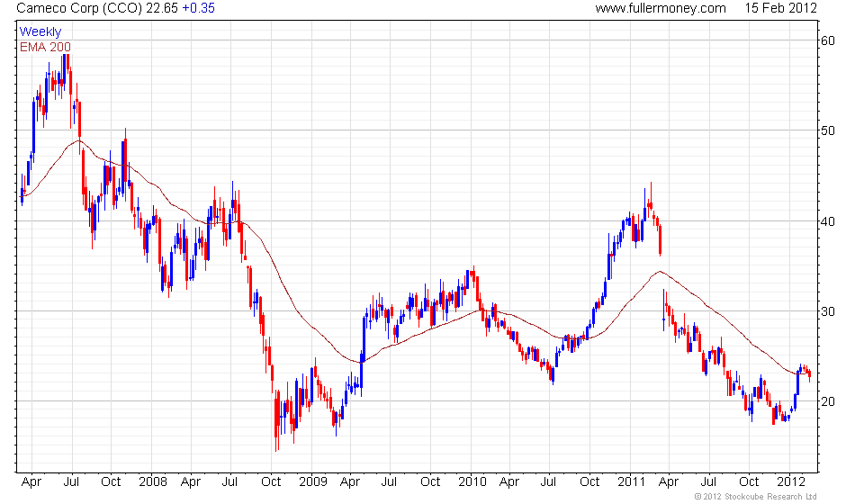Click the 20 price axis label

[x=828, y=401]
